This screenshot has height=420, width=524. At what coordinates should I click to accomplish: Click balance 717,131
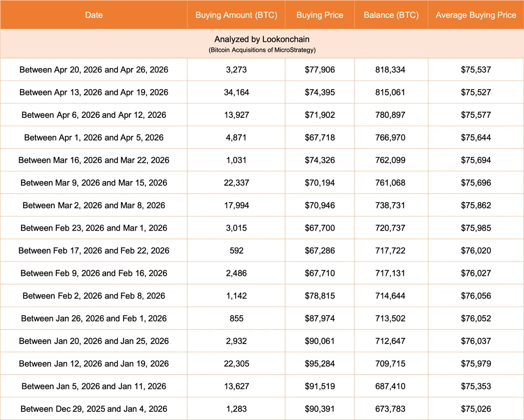point(391,273)
